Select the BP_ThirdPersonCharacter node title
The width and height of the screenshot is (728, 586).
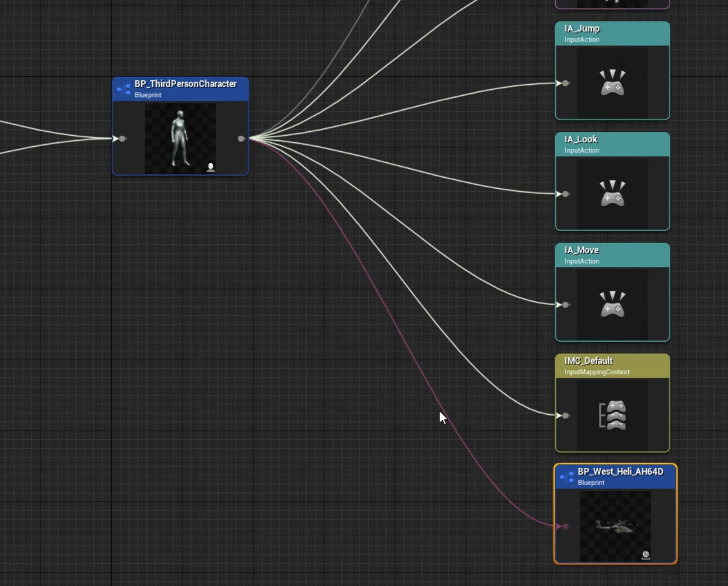coord(185,84)
